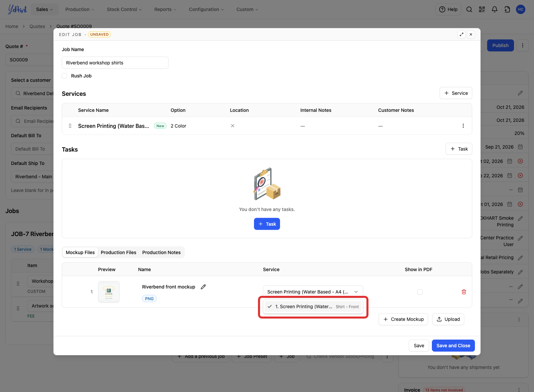Viewport: 534px width, 392px height.
Task: Expand the Sales menu
Action: coord(44,9)
